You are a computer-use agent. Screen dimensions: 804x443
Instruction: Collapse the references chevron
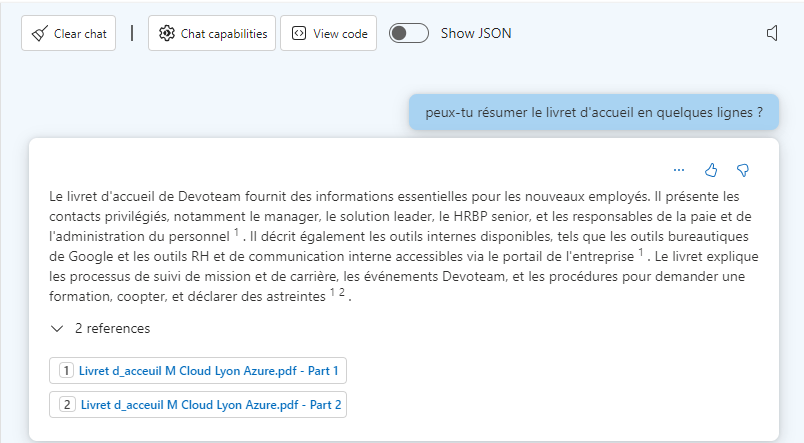pyautogui.click(x=57, y=328)
